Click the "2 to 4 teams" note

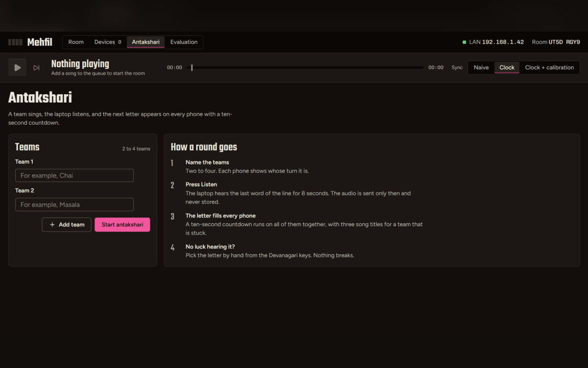point(136,149)
